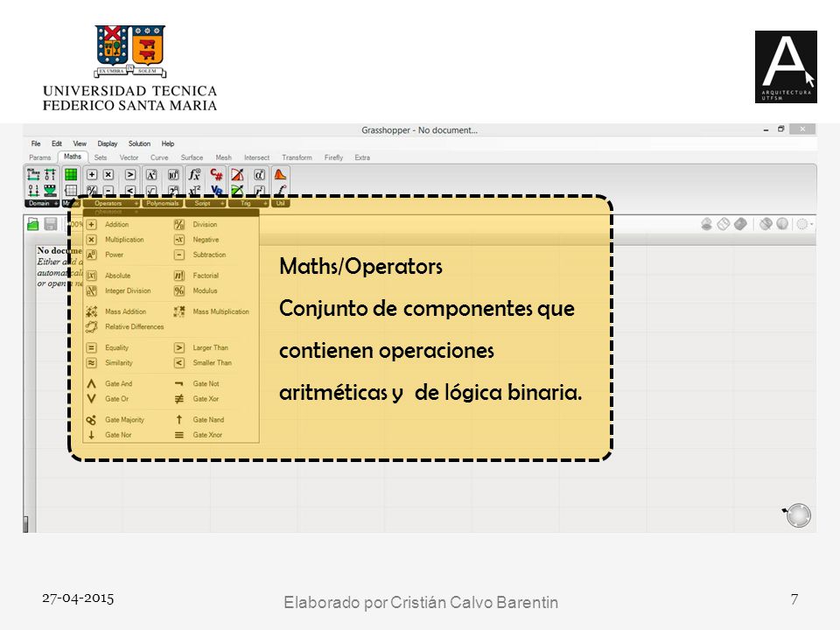Open the Display menu
Screen dimensions: 840x630
pos(107,143)
